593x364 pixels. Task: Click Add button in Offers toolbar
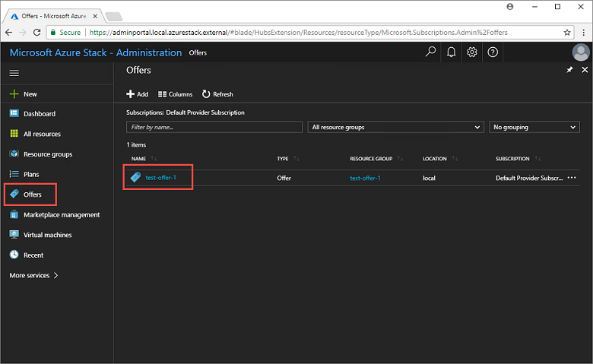tap(137, 94)
